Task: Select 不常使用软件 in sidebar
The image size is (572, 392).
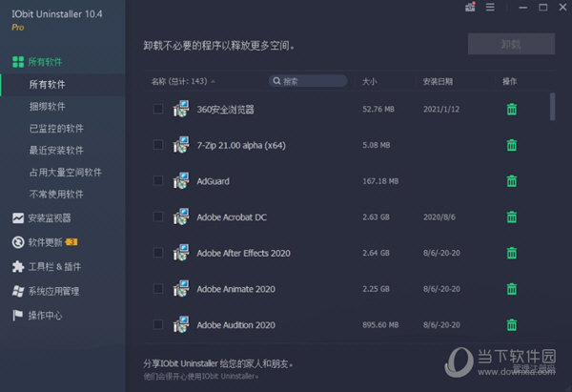Action: click(56, 195)
